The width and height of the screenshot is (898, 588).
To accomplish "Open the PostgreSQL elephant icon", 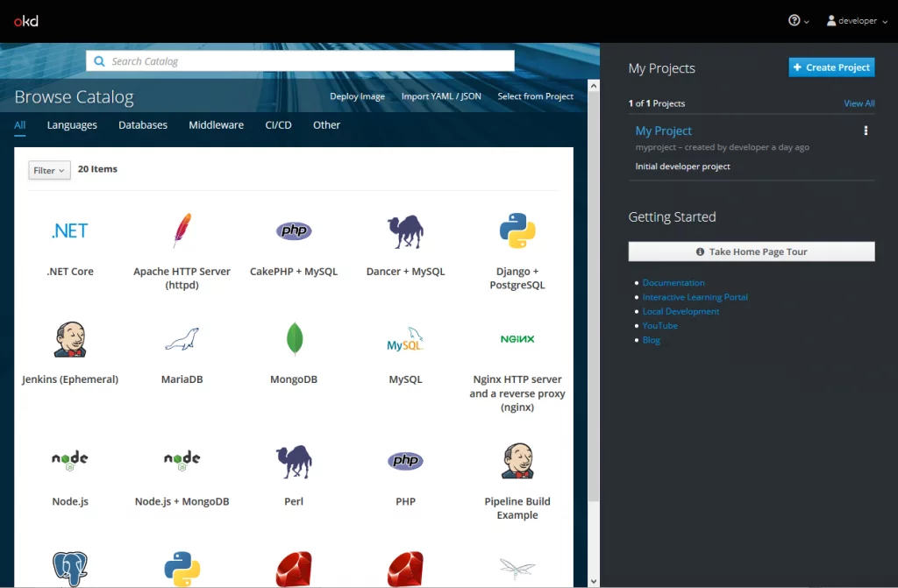I will click(70, 569).
